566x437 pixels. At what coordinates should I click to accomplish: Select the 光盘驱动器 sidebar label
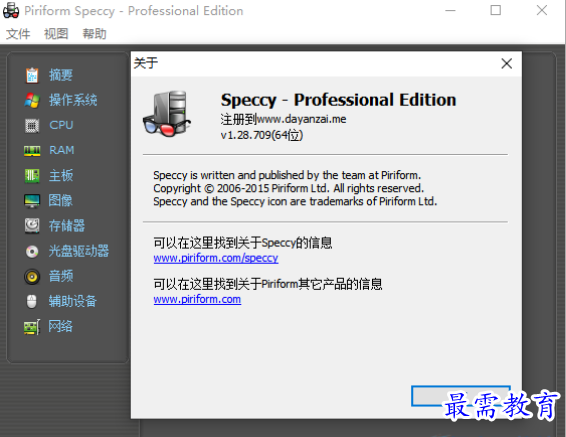point(79,251)
